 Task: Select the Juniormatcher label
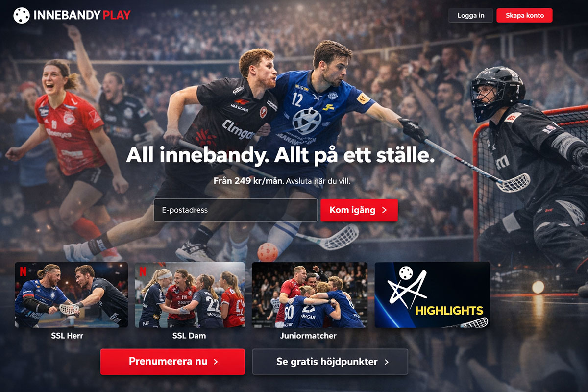(308, 336)
